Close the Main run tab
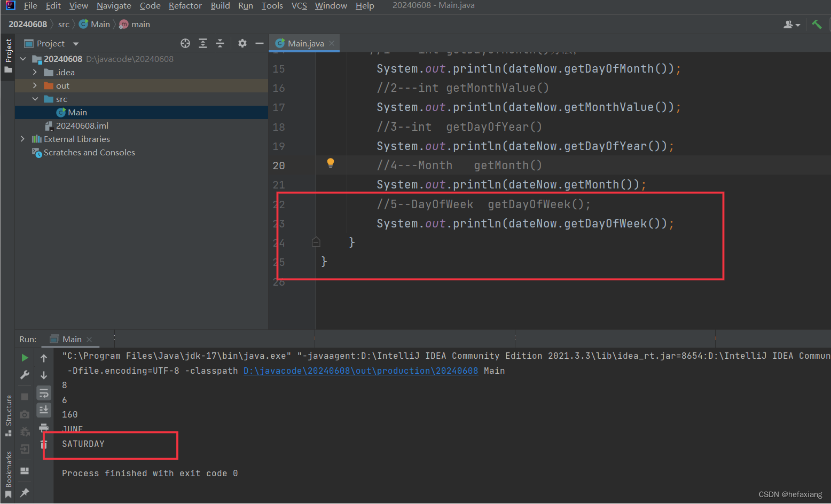Image resolution: width=831 pixels, height=504 pixels. (x=89, y=340)
